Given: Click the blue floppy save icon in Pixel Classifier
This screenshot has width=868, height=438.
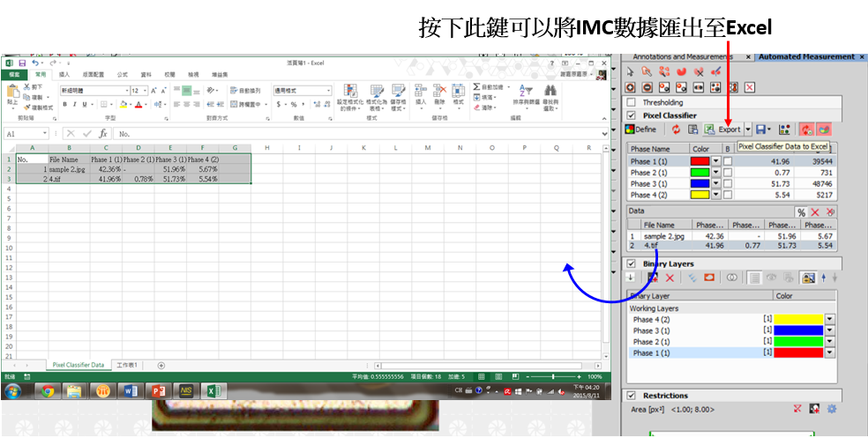Looking at the screenshot, I should 761,130.
